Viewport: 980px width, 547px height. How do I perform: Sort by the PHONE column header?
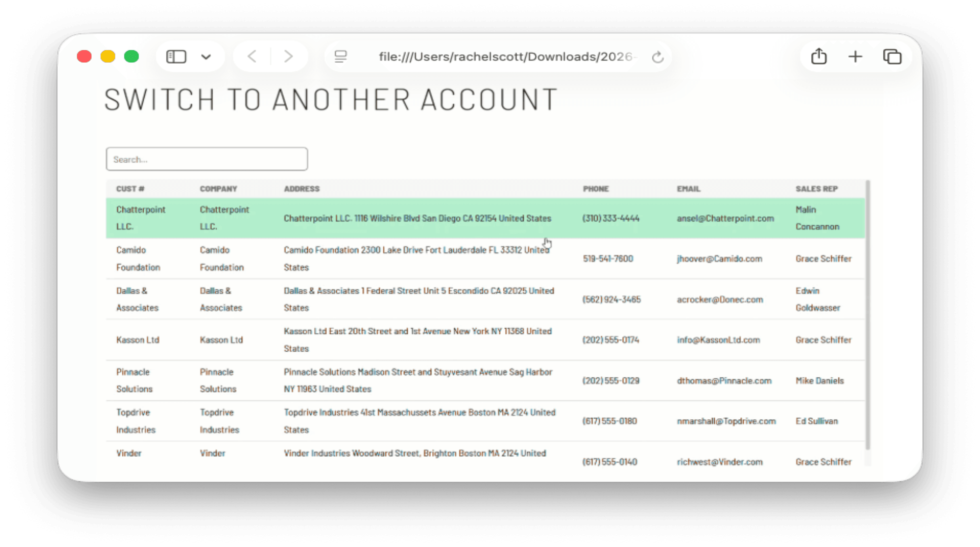tap(596, 189)
